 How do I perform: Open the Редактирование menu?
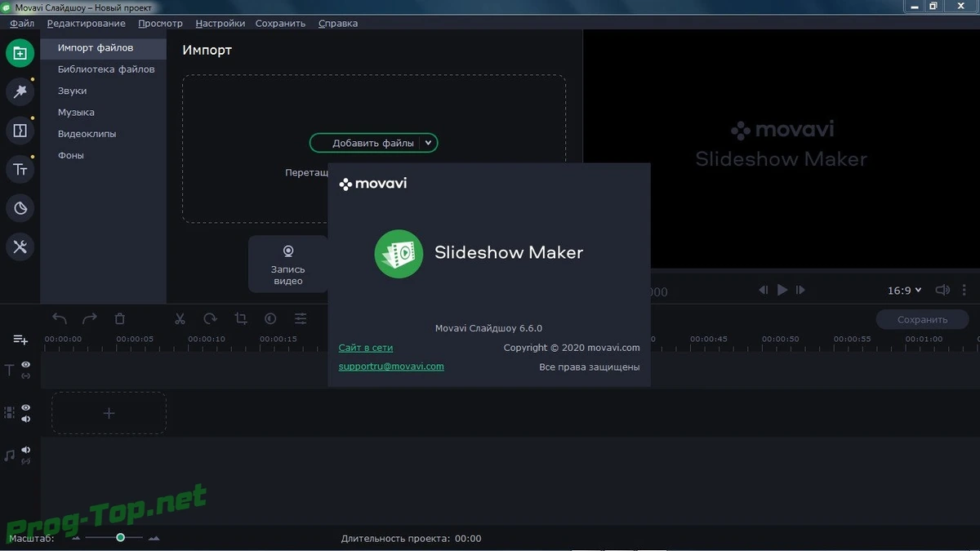click(x=86, y=23)
